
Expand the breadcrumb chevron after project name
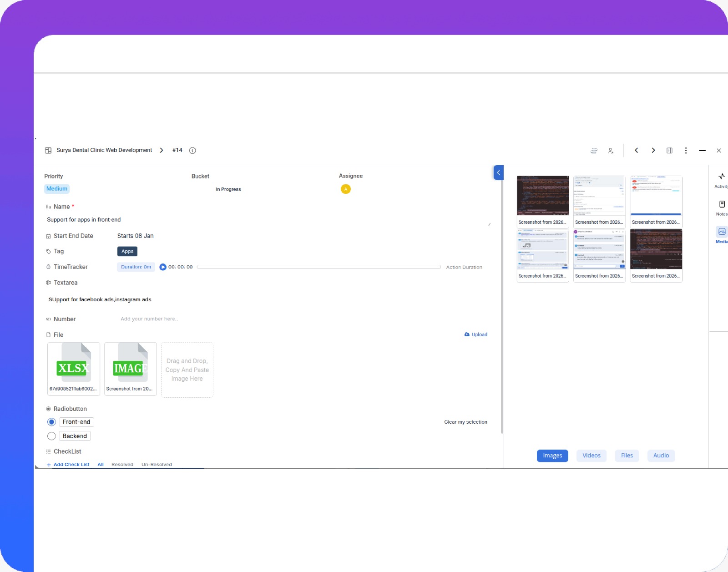(x=162, y=151)
